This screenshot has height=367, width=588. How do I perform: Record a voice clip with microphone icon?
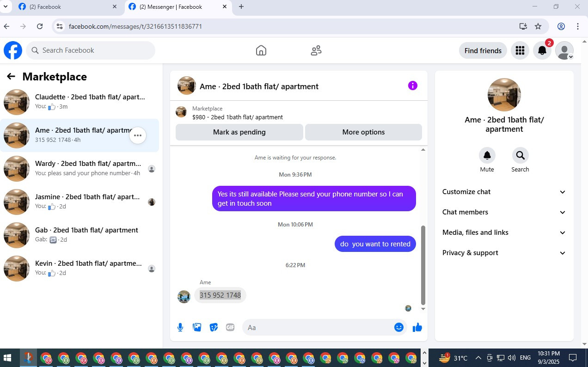(180, 327)
